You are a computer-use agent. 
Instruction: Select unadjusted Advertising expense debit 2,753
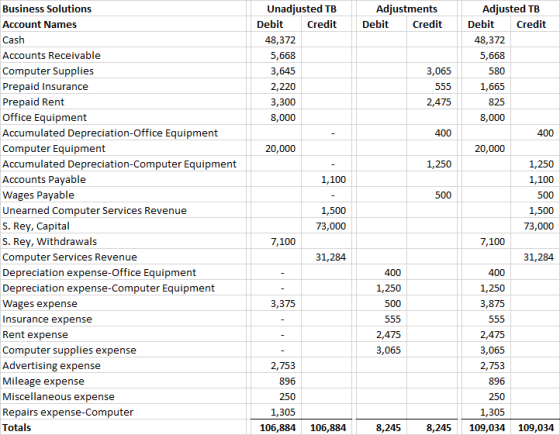[x=283, y=366]
